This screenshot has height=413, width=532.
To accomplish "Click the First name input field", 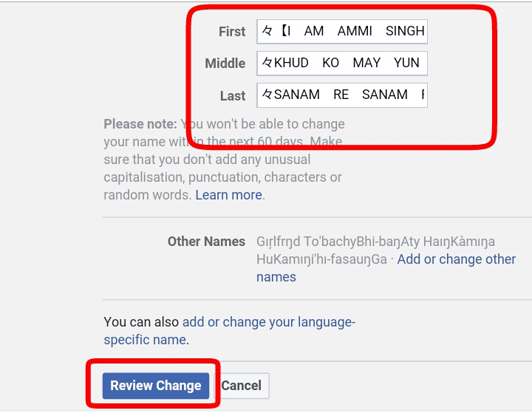I will pos(342,32).
